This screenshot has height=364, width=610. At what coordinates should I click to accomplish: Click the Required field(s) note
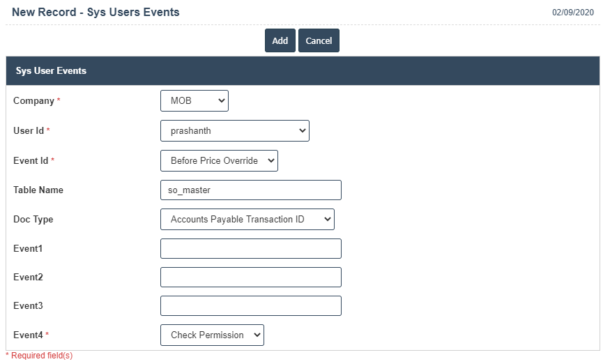(x=40, y=356)
